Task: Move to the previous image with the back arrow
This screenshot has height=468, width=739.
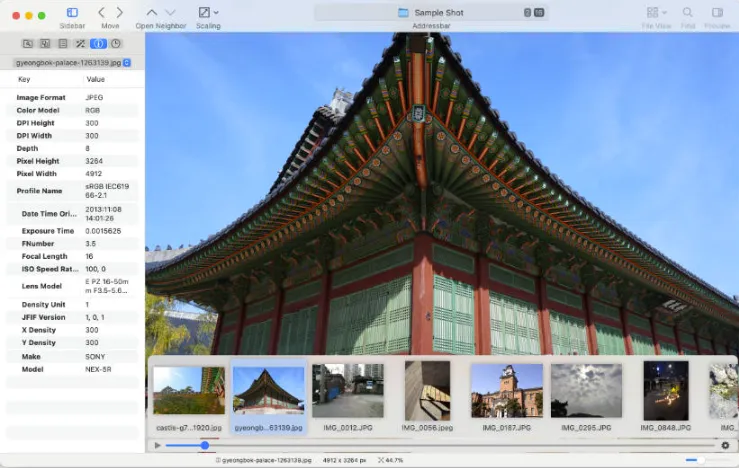Action: pyautogui.click(x=101, y=13)
